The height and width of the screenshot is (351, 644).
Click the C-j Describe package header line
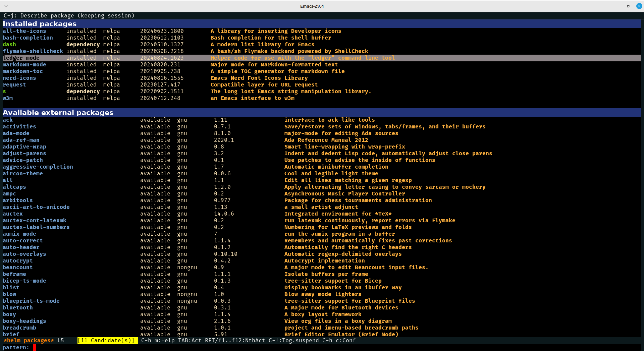coord(69,16)
